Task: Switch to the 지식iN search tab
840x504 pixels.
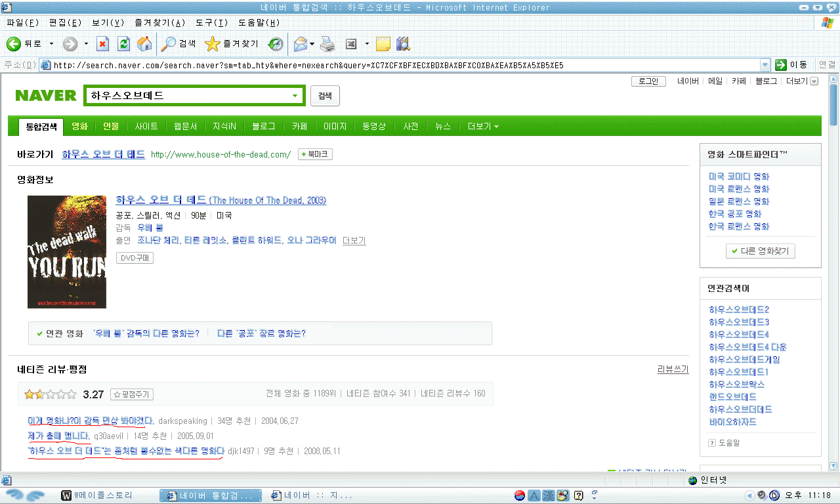Action: (224, 127)
